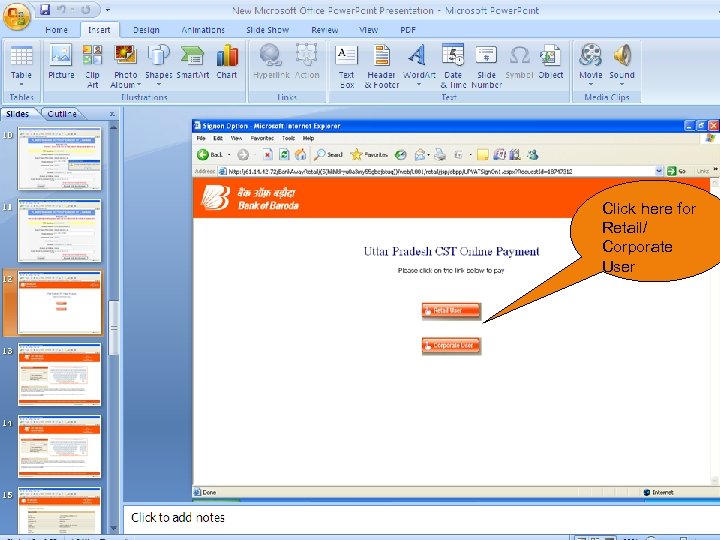This screenshot has height=540, width=720.
Task: Insert a Text Box
Action: coord(346,66)
